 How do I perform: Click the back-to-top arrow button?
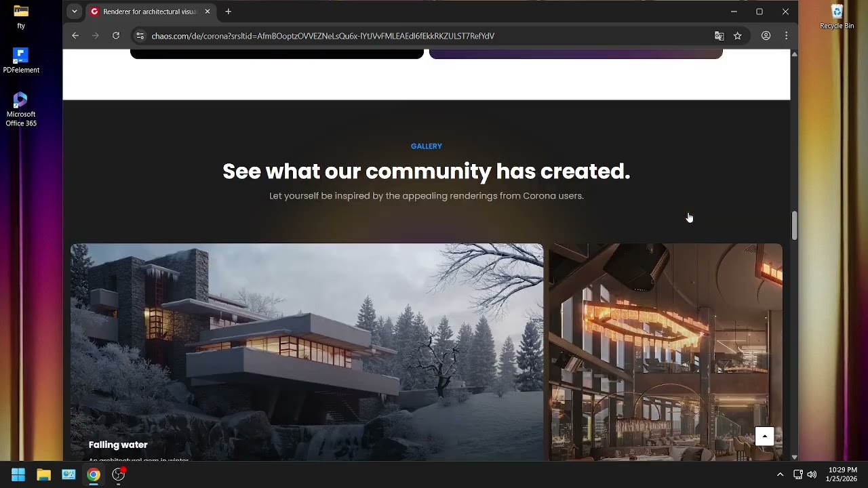(x=764, y=436)
